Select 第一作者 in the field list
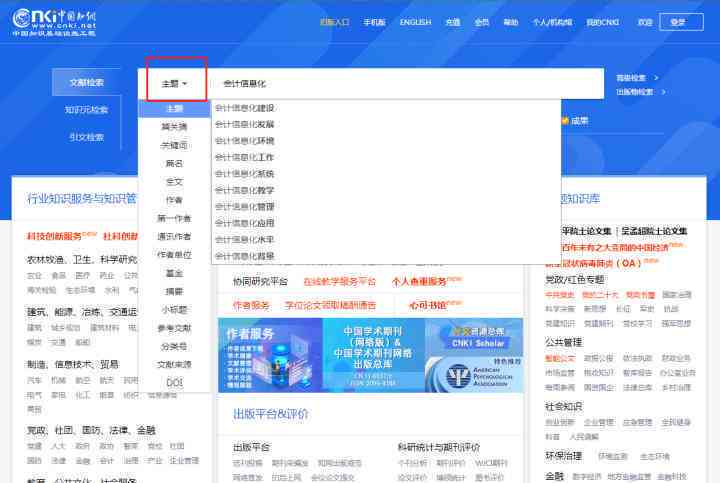Screen dimensions: 720x483 174,218
